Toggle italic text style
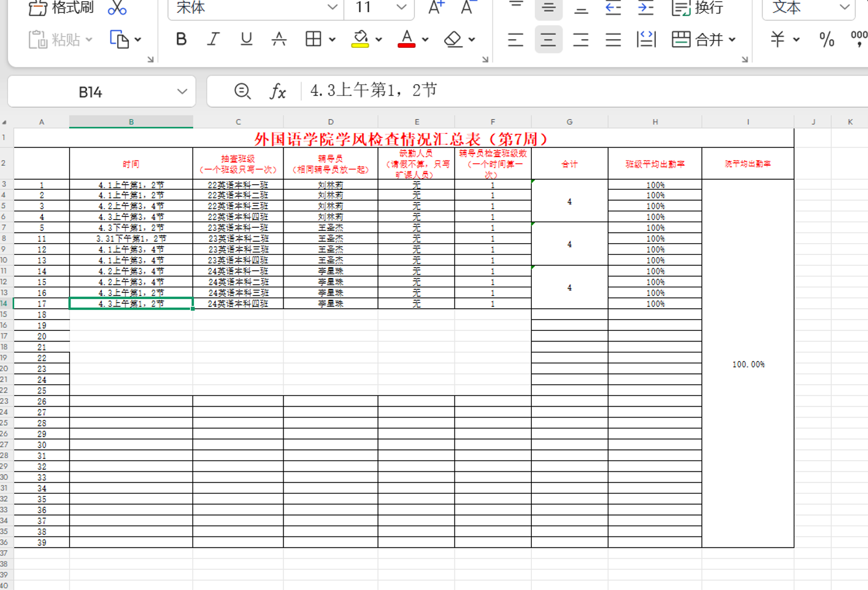This screenshot has width=868, height=590. [213, 39]
